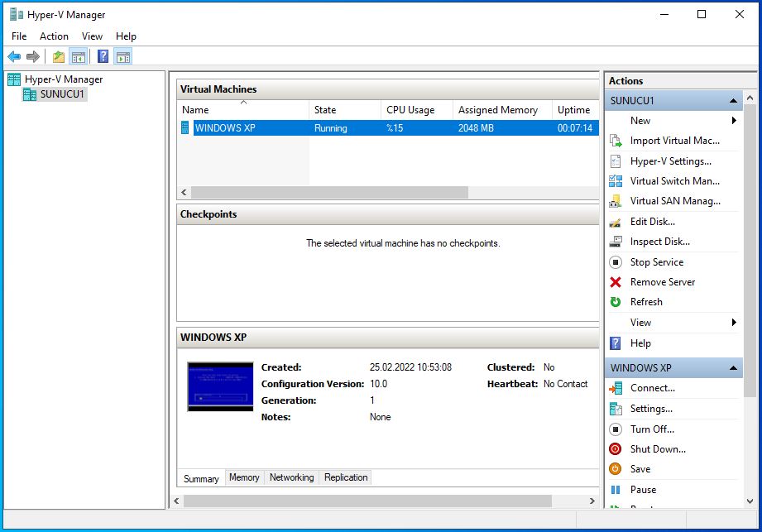Image resolution: width=762 pixels, height=532 pixels.
Task: Click the Virtual Machines list scroll left arrow
Action: [185, 193]
